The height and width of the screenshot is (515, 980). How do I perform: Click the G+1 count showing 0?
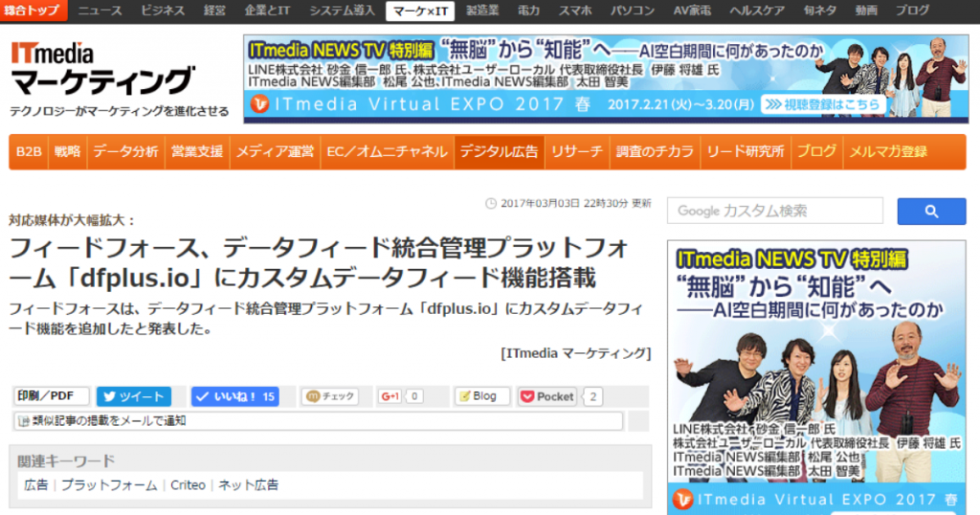click(414, 396)
